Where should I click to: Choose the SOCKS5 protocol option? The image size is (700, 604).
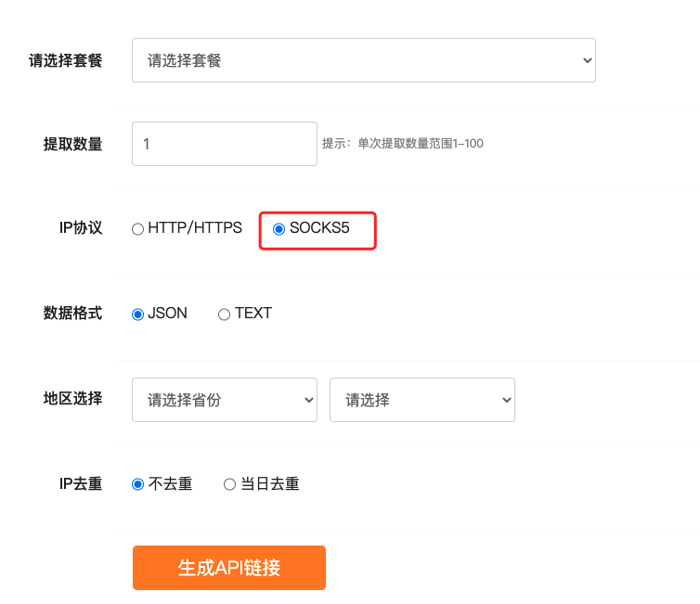(279, 228)
